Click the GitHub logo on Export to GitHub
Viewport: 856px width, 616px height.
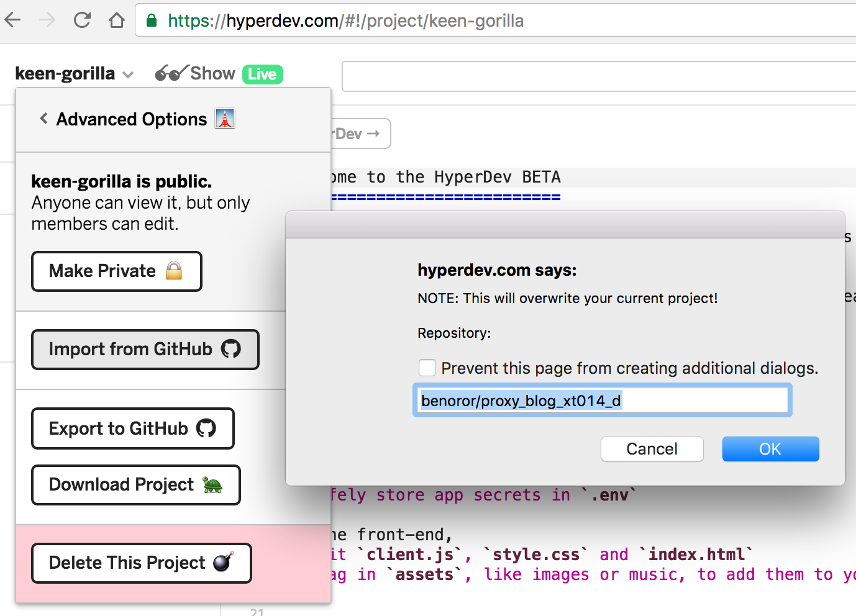206,428
